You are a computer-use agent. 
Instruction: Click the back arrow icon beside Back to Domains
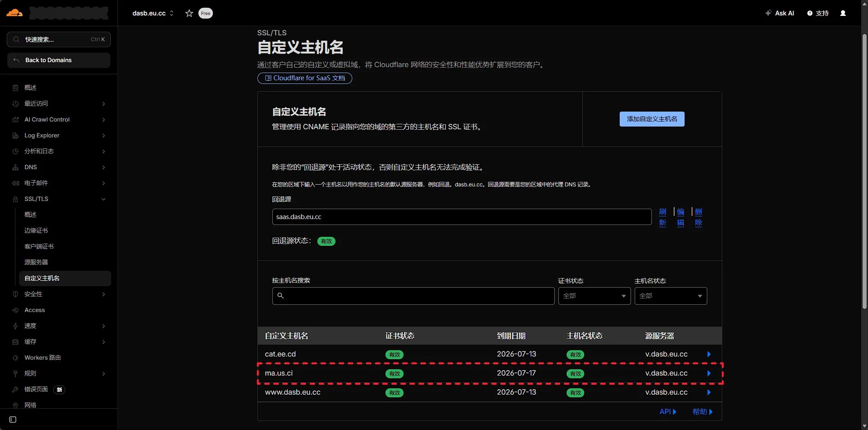pos(16,60)
